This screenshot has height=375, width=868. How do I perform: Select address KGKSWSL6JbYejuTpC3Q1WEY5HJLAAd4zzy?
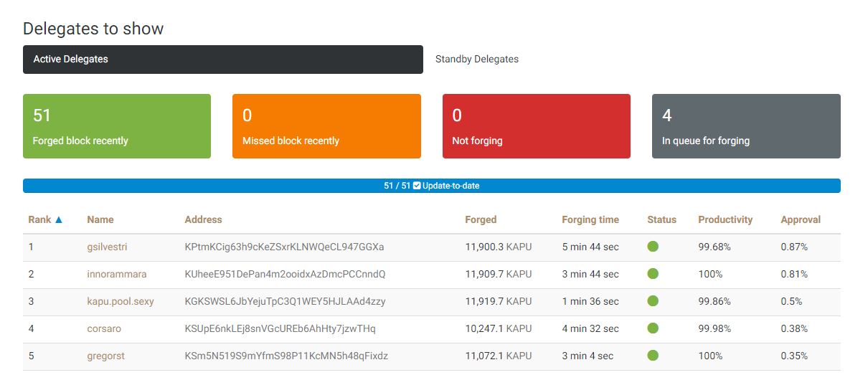point(285,301)
